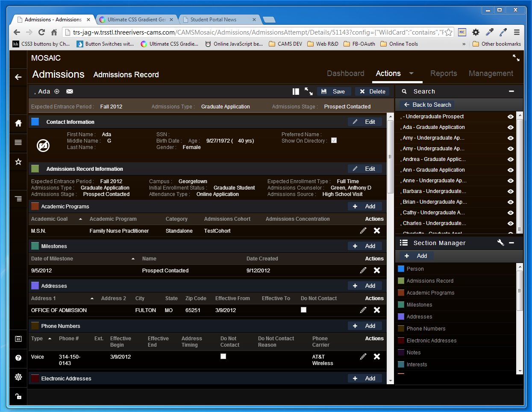Sort by Academic Goal column arrow

[80, 219]
